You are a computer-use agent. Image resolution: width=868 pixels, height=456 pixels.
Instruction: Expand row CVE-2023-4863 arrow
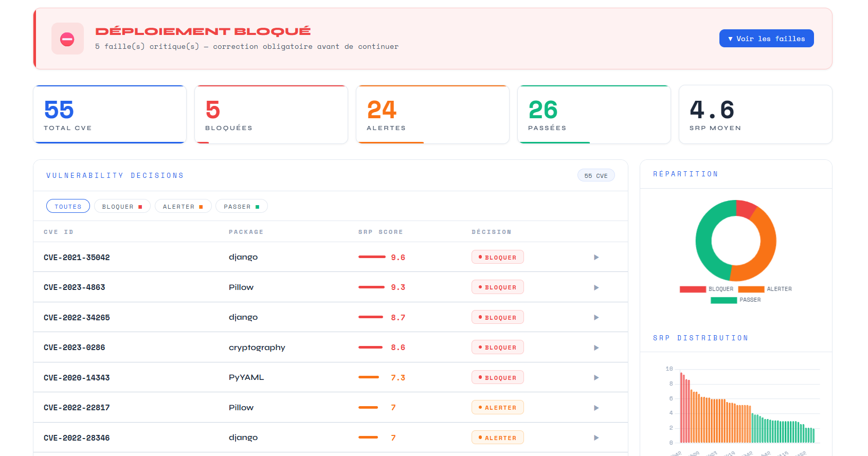(596, 287)
